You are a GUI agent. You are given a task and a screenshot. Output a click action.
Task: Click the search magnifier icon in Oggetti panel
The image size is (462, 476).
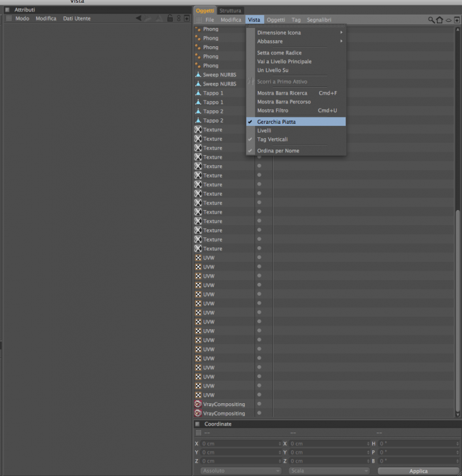pos(431,20)
